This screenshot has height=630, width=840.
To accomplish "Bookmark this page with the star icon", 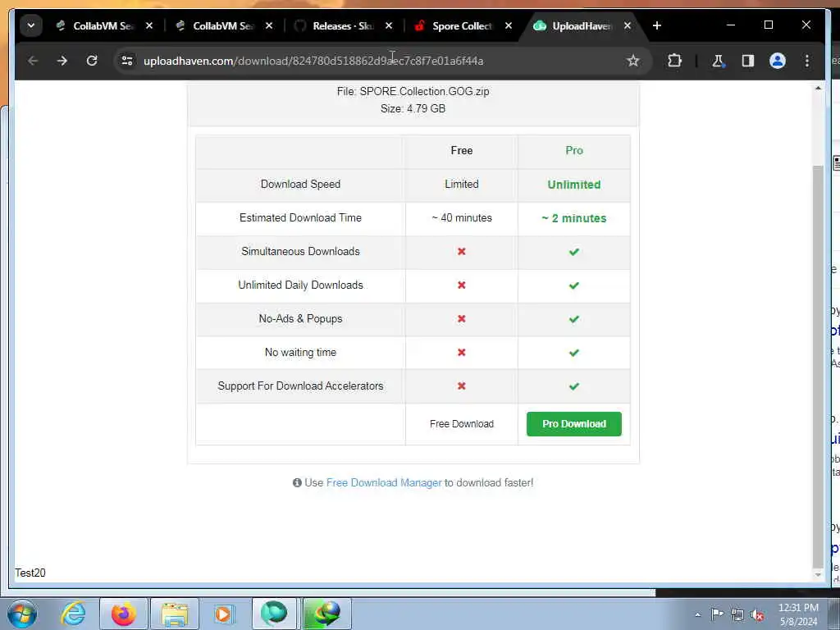I will 632,61.
